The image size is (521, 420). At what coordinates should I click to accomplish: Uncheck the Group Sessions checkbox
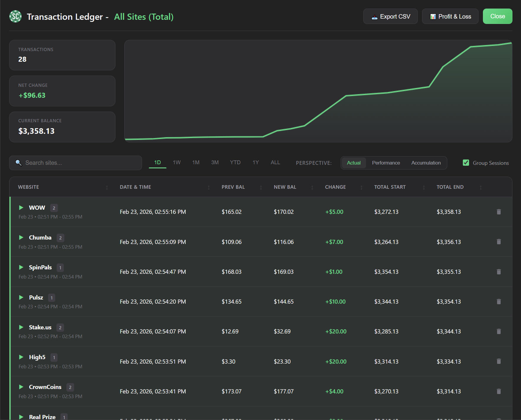click(x=466, y=163)
